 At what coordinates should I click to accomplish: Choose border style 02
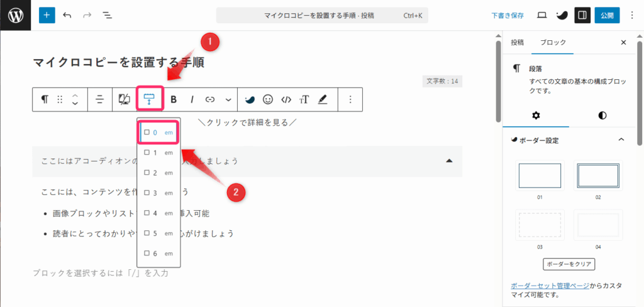(598, 176)
